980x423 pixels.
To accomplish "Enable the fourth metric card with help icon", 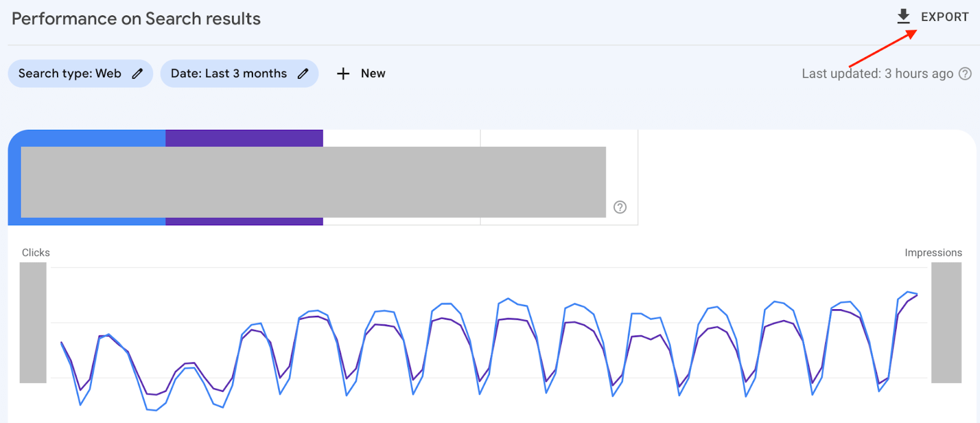I will coord(559,138).
